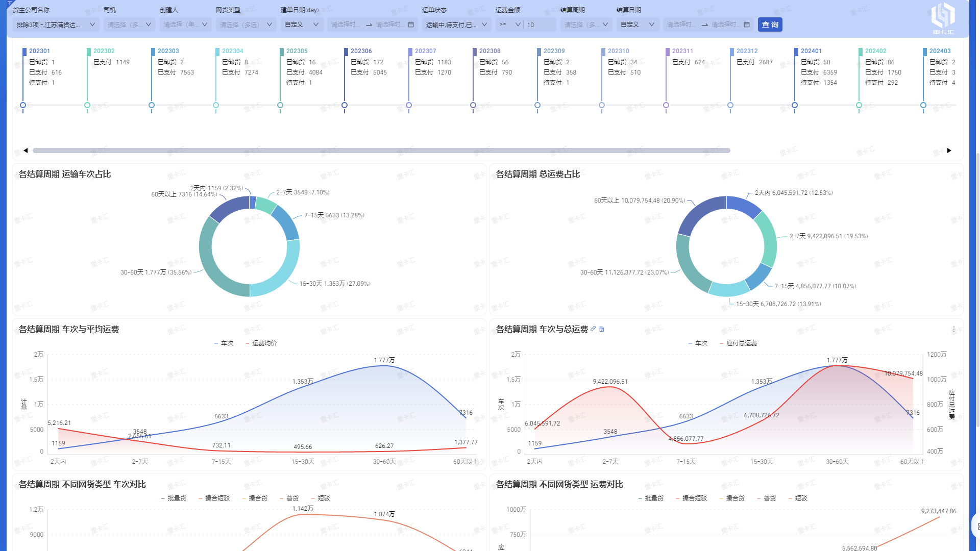Open the 结算周期 dropdown
Viewport: 980px width, 551px height.
(x=586, y=24)
